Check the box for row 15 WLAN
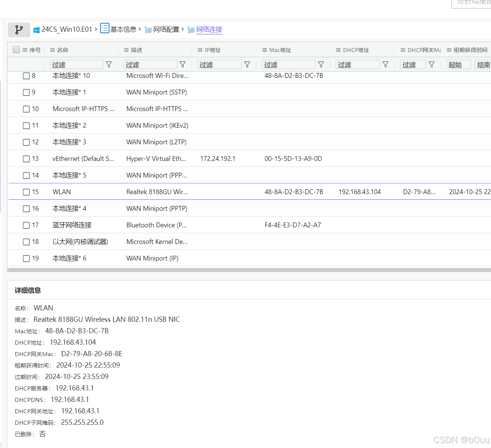This screenshot has height=448, width=491. pos(26,192)
